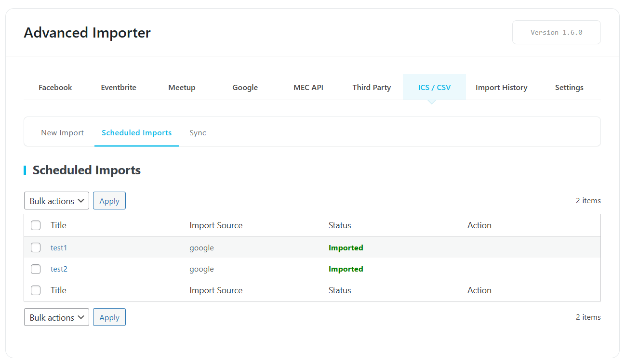The image size is (626, 364).
Task: Open the Eventbrite tab
Action: point(119,87)
